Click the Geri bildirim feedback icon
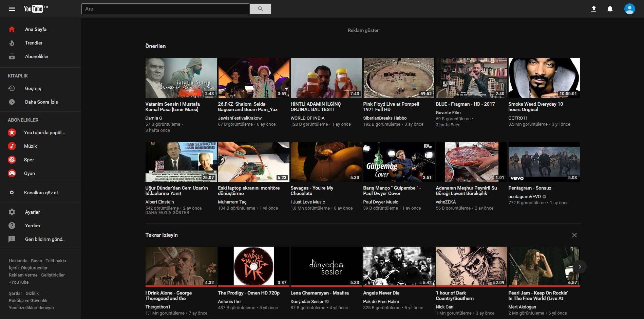Image resolution: width=644 pixels, height=319 pixels. (12, 239)
